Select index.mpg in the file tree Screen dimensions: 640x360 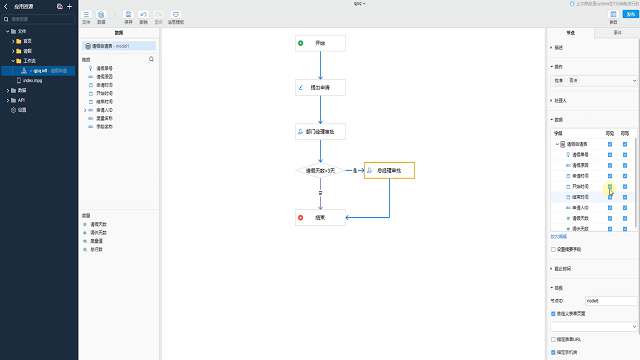pos(32,80)
